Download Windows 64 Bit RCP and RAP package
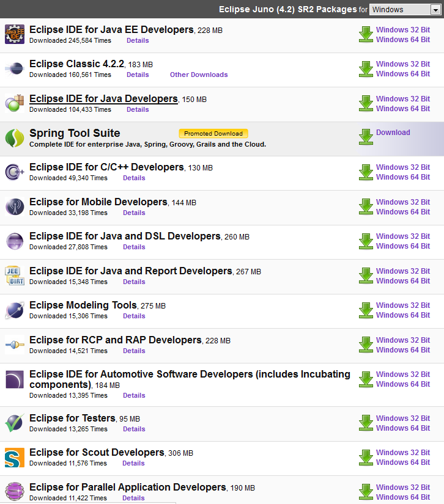444x504 pixels. [403, 349]
